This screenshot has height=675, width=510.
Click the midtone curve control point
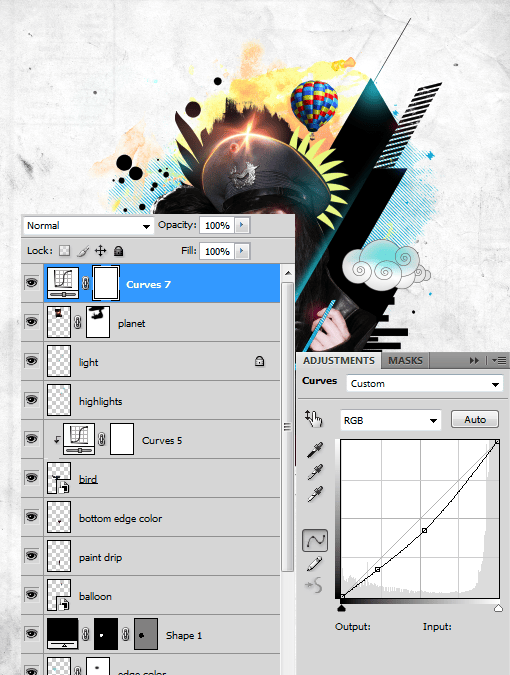[x=424, y=530]
